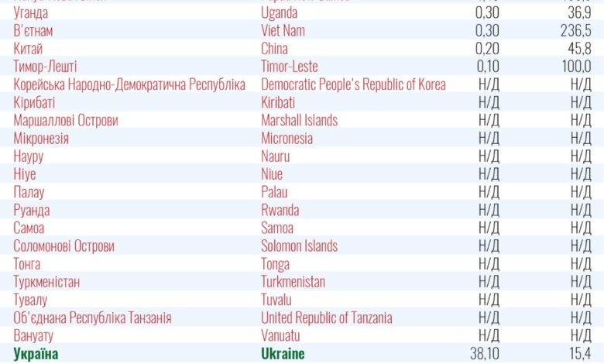
Task: Select the Rwanda country name
Action: 280,210
